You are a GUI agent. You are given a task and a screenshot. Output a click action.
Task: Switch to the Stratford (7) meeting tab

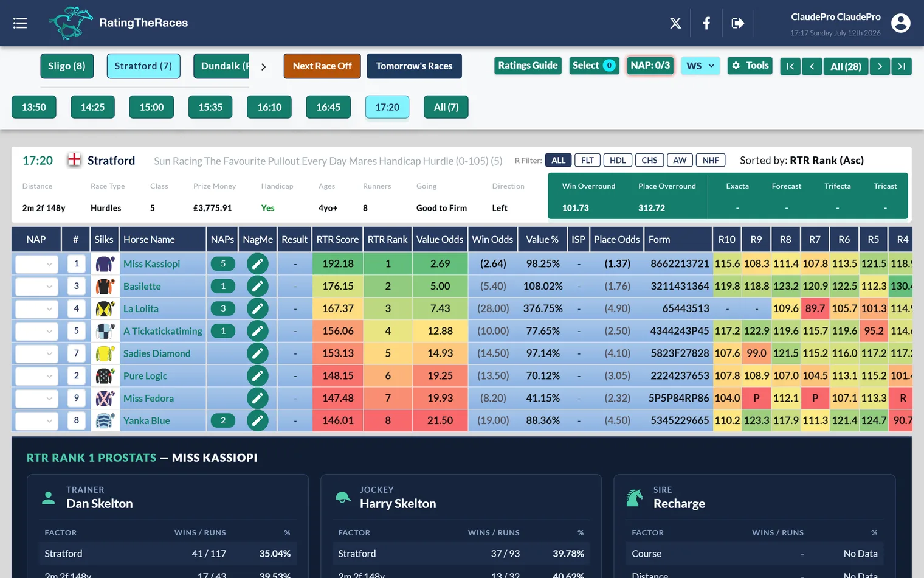pos(143,66)
